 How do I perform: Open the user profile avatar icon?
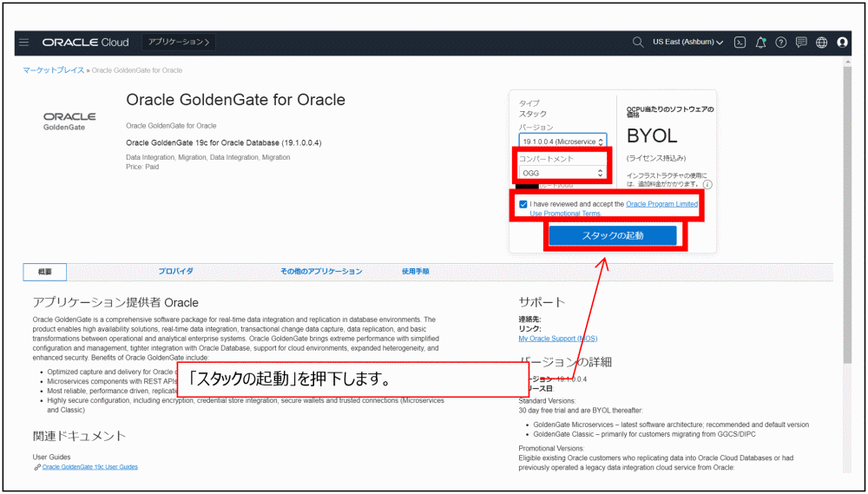pos(842,43)
